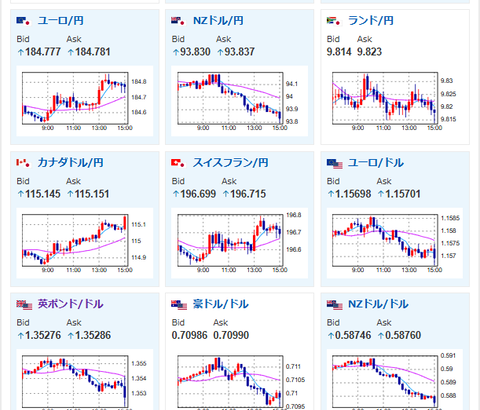Click the Rand/Yen flag icon
This screenshot has width=480, height=410.
coord(333,21)
